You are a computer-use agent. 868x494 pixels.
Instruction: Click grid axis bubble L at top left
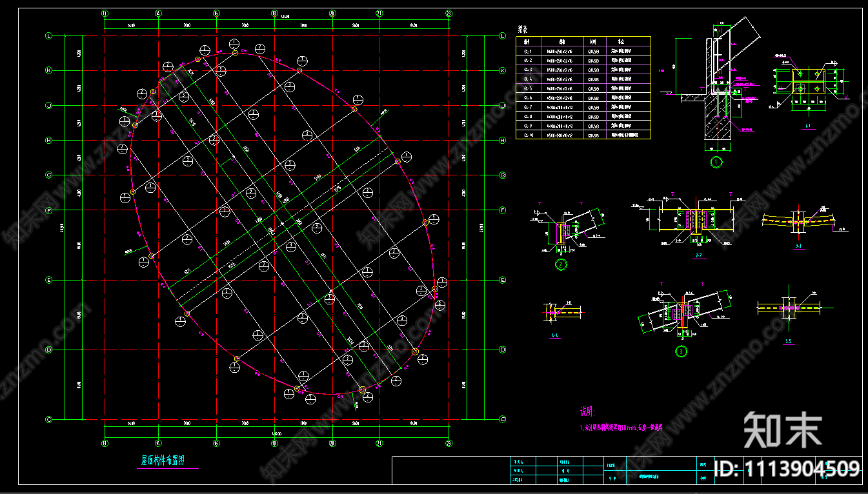pyautogui.click(x=49, y=36)
